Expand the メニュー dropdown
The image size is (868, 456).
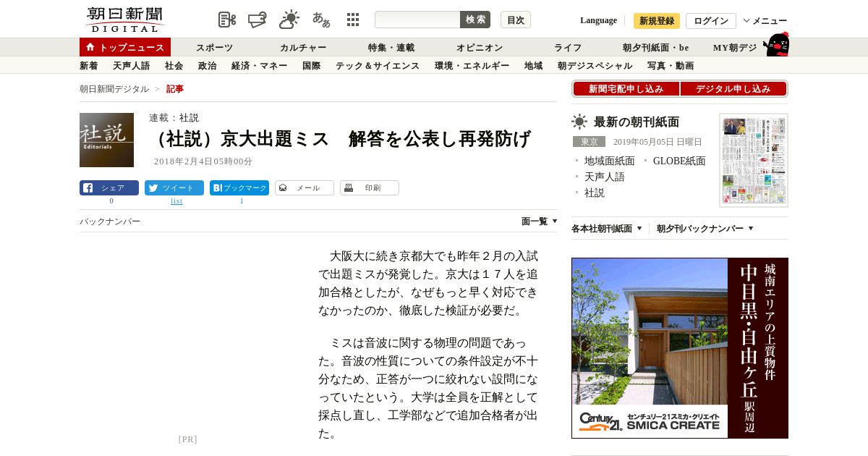pyautogui.click(x=765, y=20)
